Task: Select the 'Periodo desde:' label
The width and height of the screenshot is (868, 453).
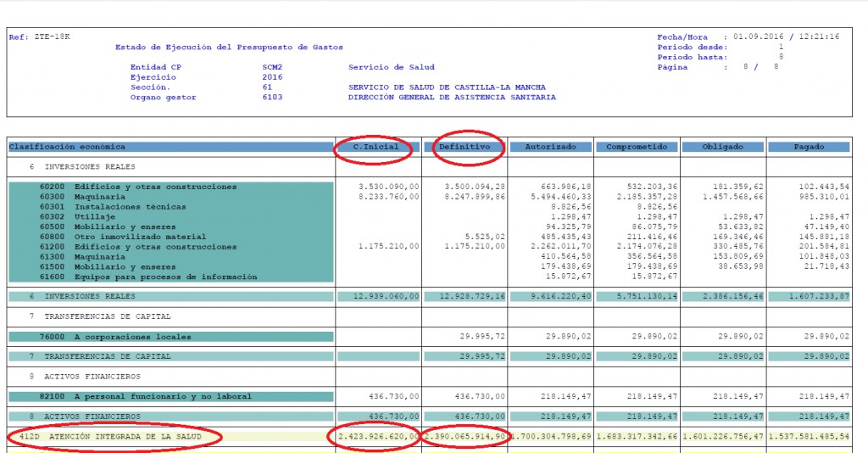Action: (x=693, y=47)
